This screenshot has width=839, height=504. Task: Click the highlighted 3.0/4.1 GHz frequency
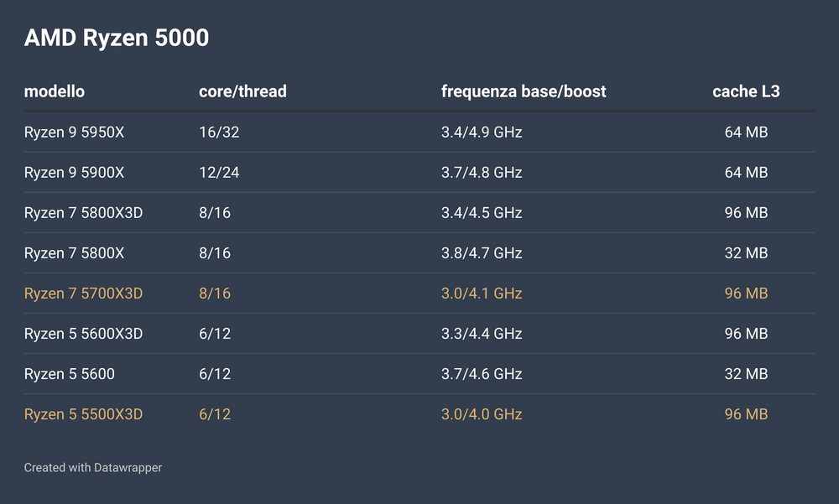point(482,294)
